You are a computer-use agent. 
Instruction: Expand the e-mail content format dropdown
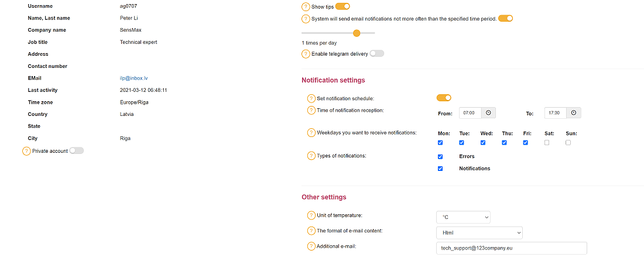click(479, 233)
